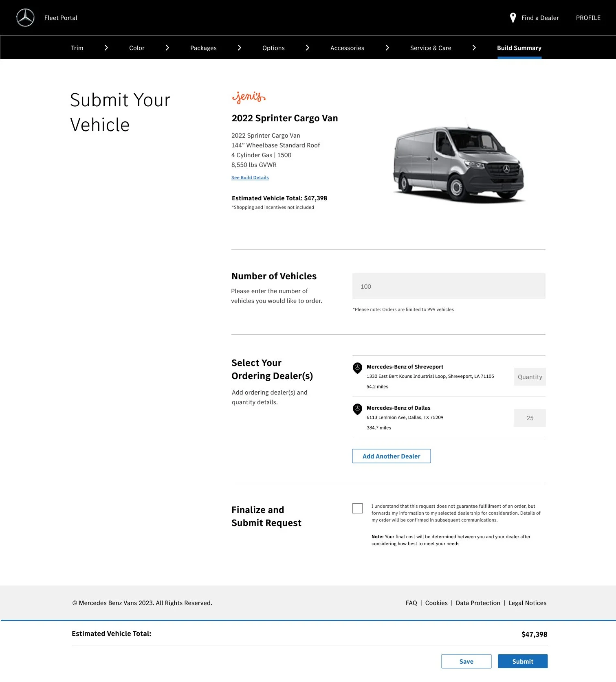Select the Mercedes-Benz of Shreveport dealer name
The height and width of the screenshot is (682, 616).
[x=405, y=367]
